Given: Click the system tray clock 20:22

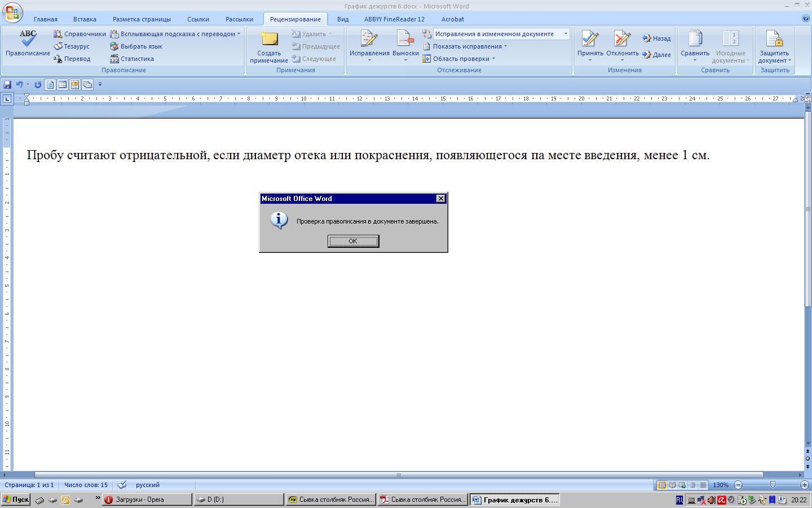Looking at the screenshot, I should point(799,500).
